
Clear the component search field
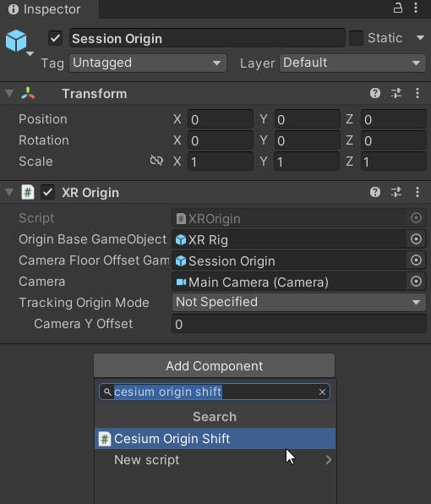pos(322,392)
